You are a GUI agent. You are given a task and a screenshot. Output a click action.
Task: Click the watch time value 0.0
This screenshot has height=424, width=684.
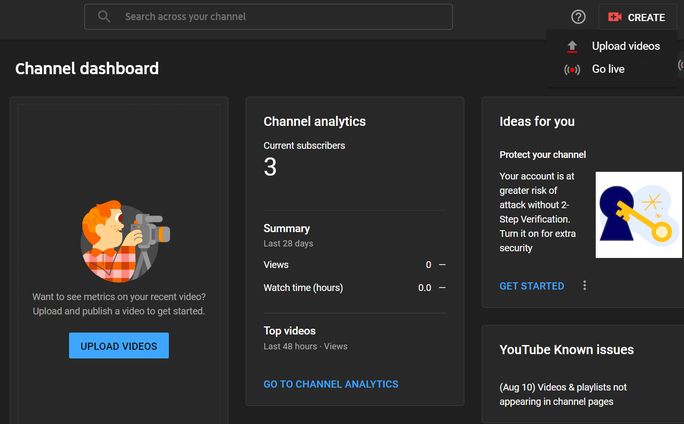pyautogui.click(x=424, y=288)
